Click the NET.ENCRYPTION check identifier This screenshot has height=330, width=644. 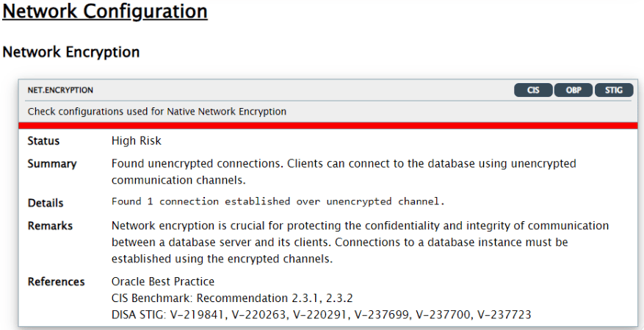[60, 90]
